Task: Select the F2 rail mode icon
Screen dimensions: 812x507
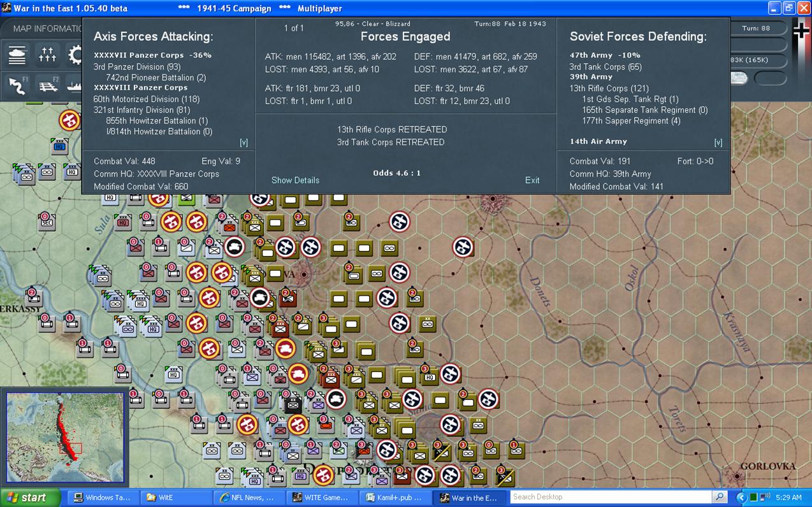Action: click(x=48, y=85)
